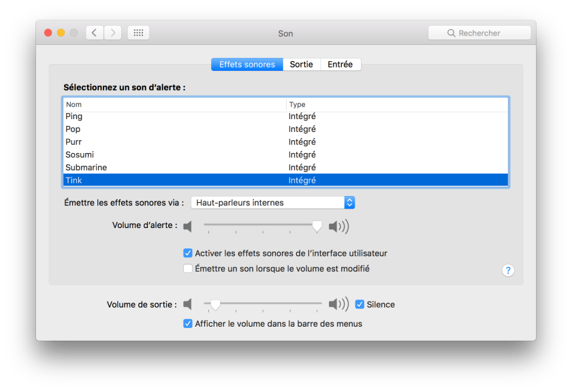The height and width of the screenshot is (392, 572).
Task: Click the help question mark button
Action: click(x=508, y=270)
